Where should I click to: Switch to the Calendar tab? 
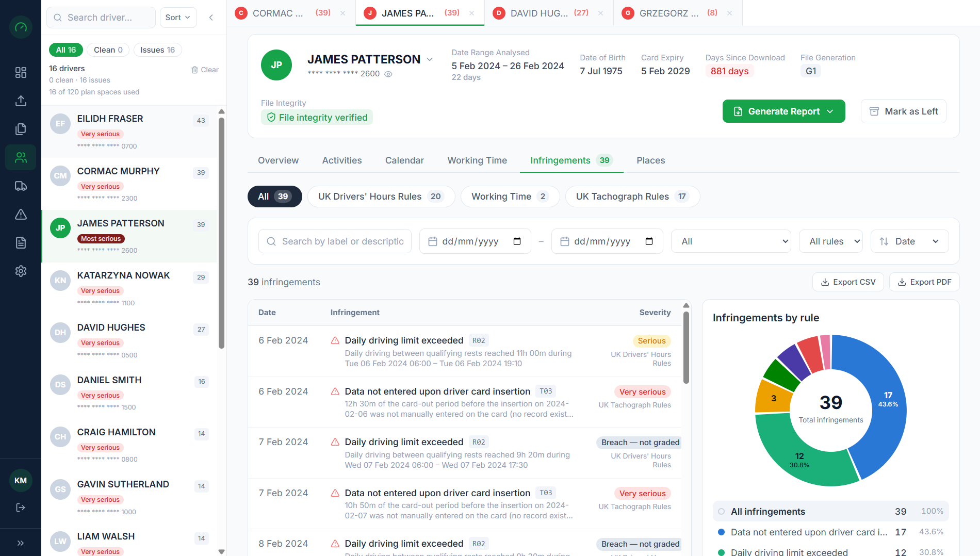[x=404, y=160]
